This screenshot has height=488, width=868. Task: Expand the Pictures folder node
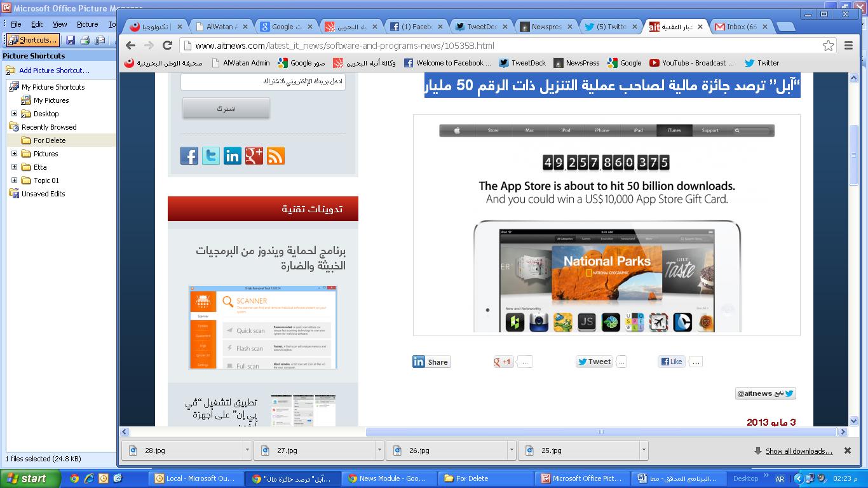[15, 154]
